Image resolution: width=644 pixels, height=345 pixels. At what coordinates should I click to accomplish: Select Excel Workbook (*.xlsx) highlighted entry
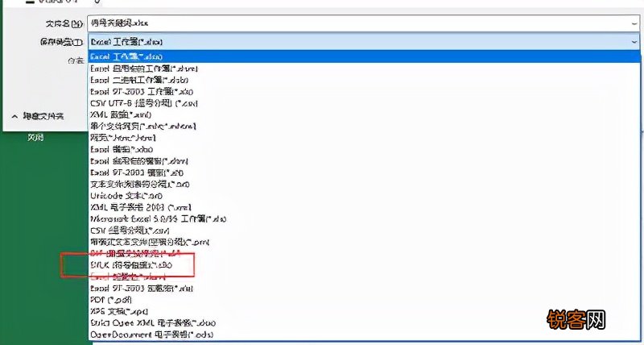point(365,56)
